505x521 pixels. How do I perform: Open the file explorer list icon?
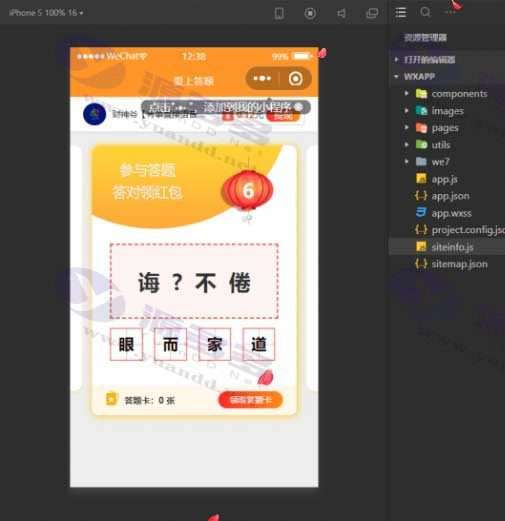coord(400,13)
